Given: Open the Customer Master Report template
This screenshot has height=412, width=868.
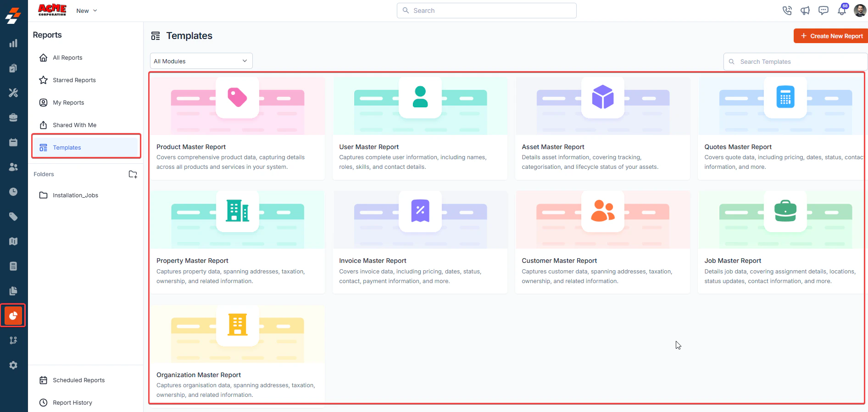Looking at the screenshot, I should 603,242.
